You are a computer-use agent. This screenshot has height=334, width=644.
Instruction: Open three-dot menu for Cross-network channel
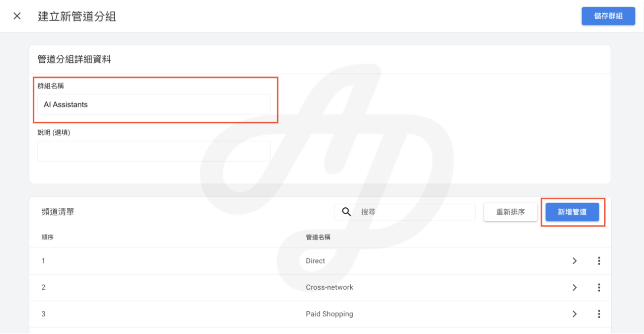coord(599,287)
